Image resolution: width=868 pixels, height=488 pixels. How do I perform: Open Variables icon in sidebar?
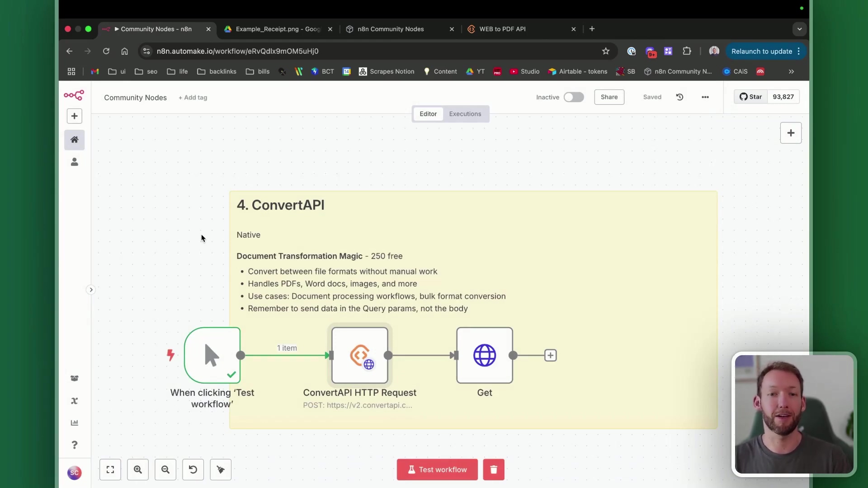74,401
